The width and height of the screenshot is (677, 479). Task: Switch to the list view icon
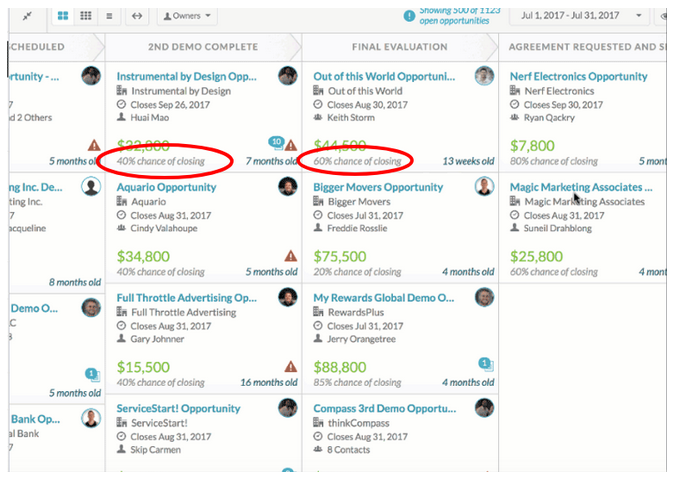click(x=110, y=16)
